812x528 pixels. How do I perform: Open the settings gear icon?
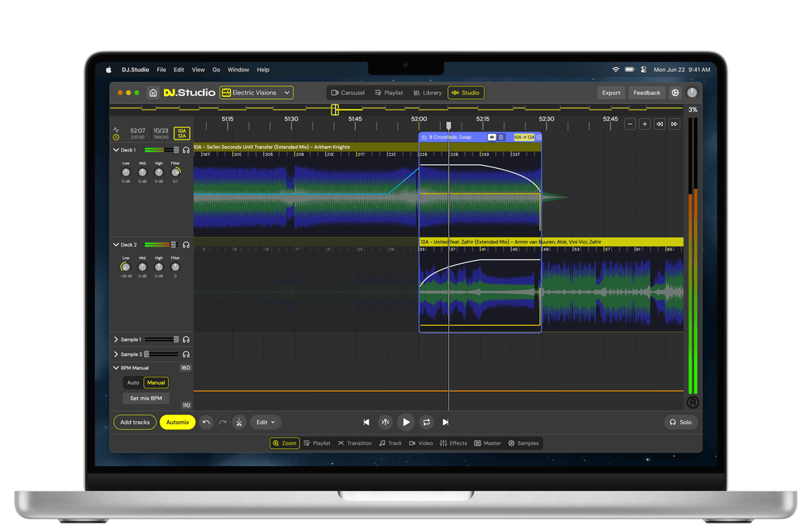click(x=676, y=93)
